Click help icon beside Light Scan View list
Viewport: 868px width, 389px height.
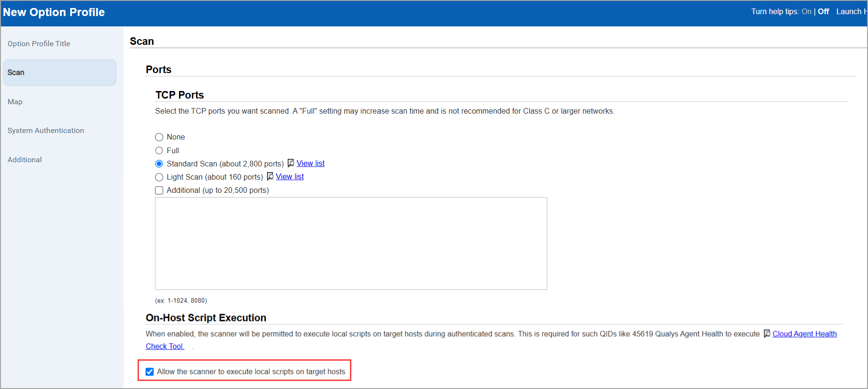270,176
